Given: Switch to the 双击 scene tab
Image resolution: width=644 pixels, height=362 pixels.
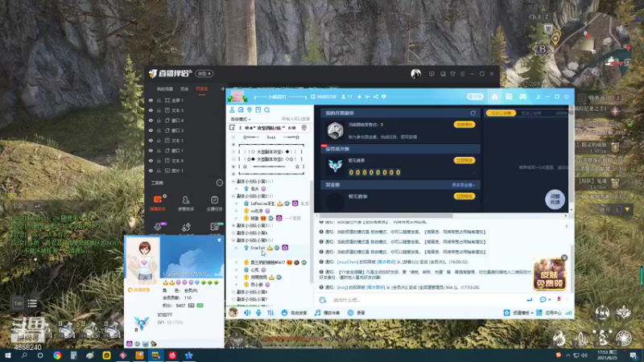Looking at the screenshot, I should click(x=184, y=88).
